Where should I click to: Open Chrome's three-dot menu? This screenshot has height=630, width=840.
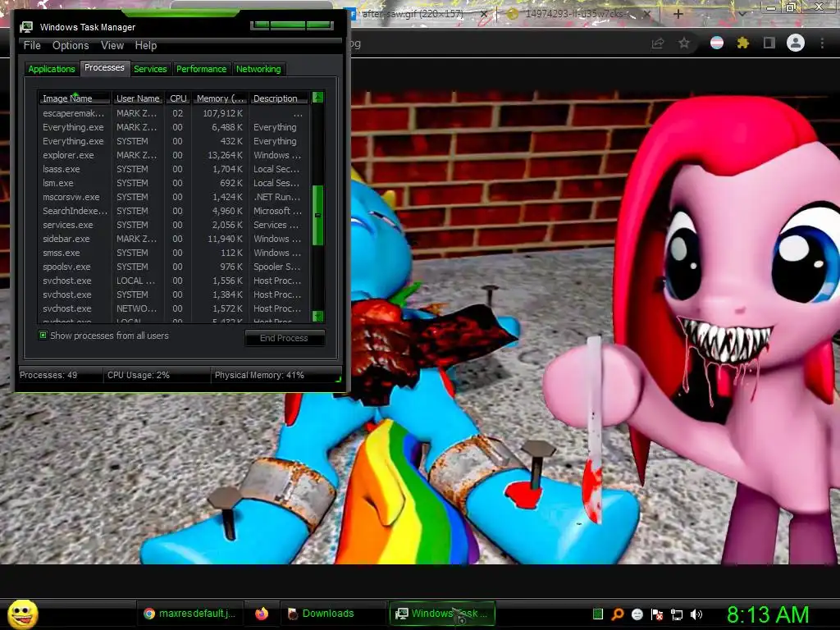pyautogui.click(x=822, y=43)
